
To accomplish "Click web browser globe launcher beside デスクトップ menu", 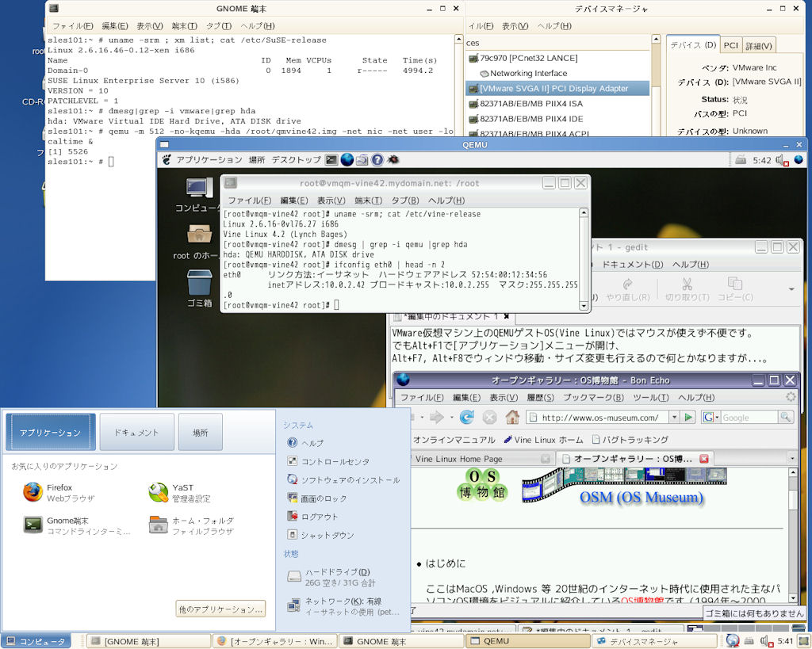I will pyautogui.click(x=347, y=160).
